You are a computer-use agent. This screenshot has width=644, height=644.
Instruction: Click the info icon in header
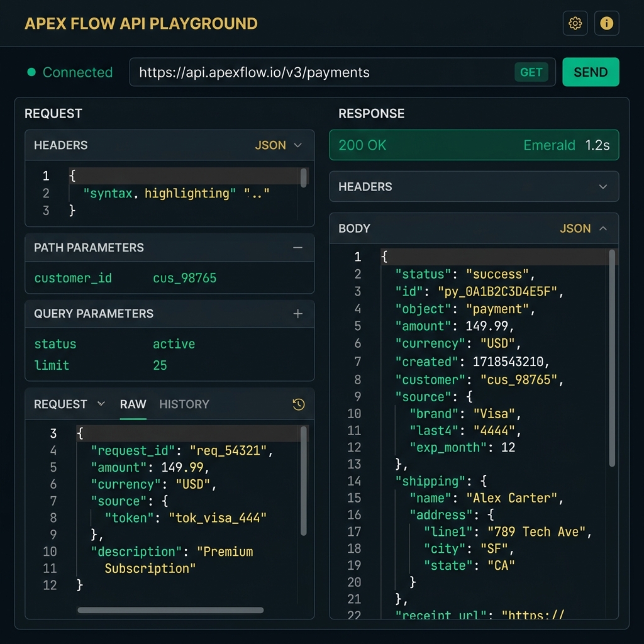606,23
